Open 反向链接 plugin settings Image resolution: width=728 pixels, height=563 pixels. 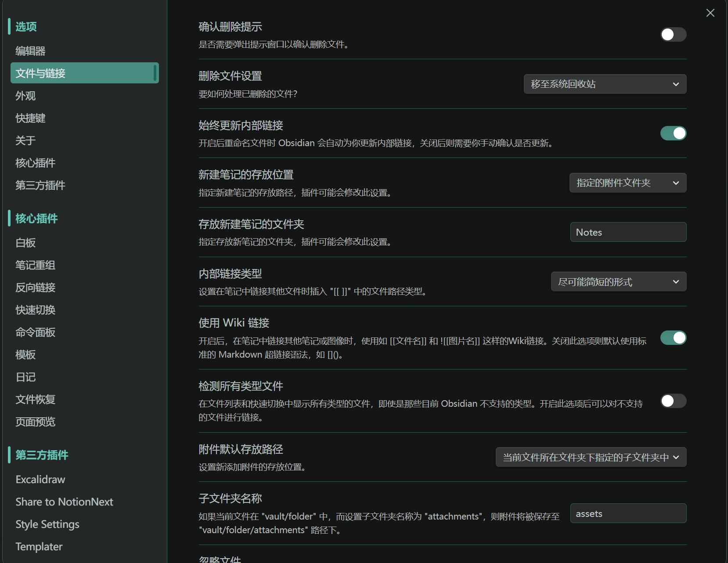(x=36, y=287)
